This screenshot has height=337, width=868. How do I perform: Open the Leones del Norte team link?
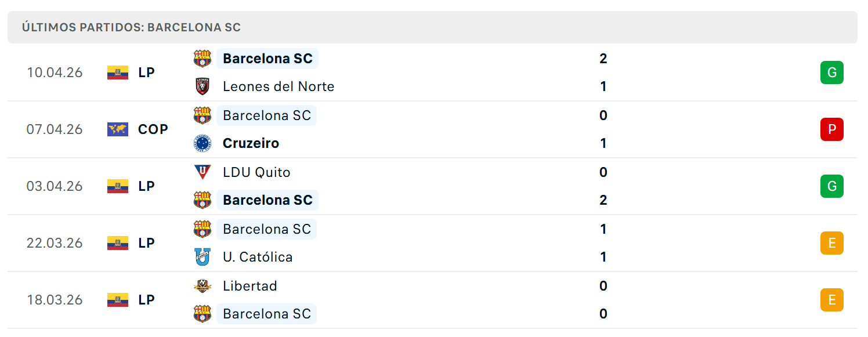(x=279, y=86)
